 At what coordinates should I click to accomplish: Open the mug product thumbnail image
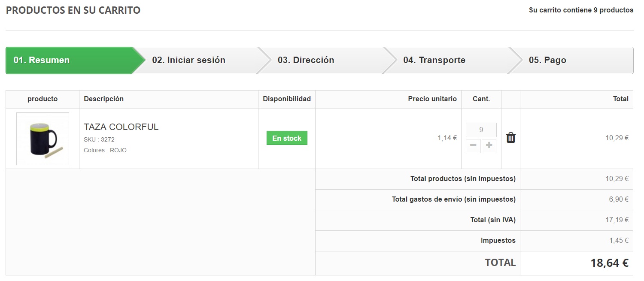pos(43,139)
